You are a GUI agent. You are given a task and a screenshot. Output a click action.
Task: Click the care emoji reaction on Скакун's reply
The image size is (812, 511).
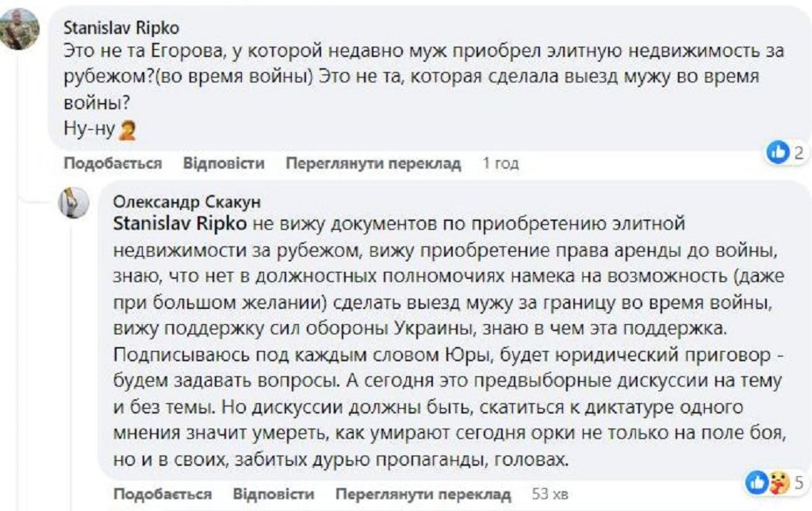pos(779,482)
